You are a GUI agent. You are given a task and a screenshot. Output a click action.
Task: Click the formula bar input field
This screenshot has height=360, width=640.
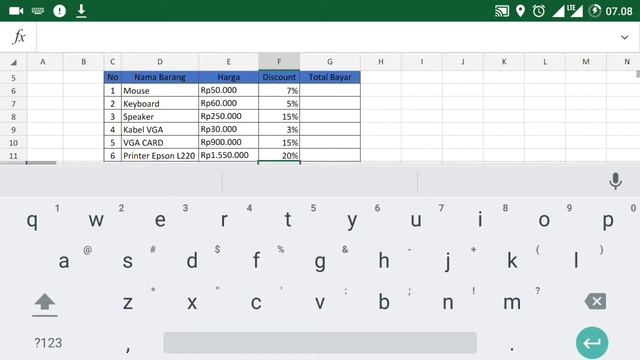(x=327, y=37)
